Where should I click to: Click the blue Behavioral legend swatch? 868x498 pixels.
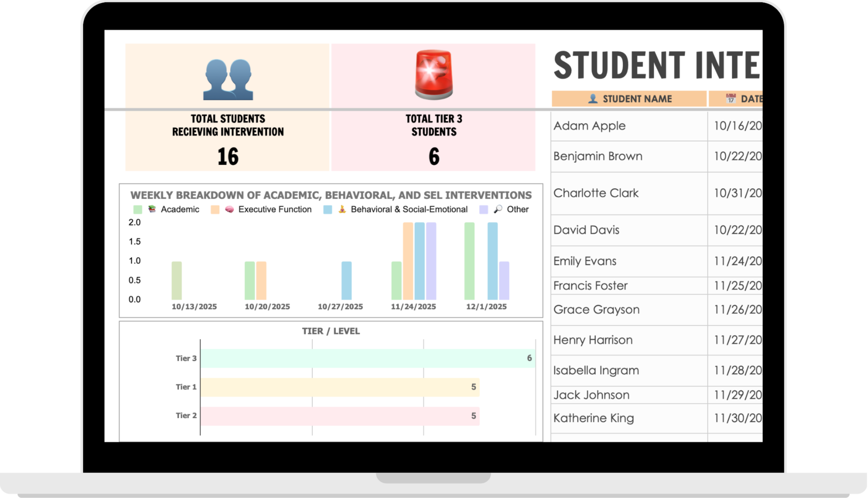point(327,210)
